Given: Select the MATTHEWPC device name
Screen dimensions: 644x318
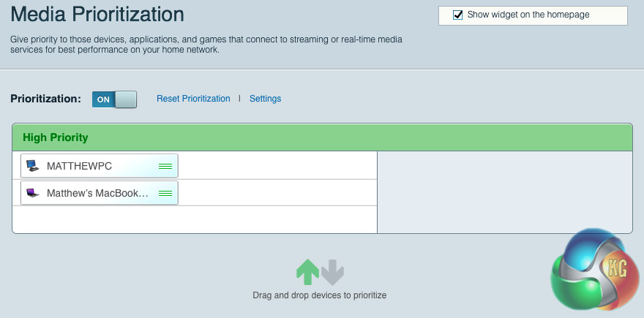Looking at the screenshot, I should pyautogui.click(x=79, y=166).
